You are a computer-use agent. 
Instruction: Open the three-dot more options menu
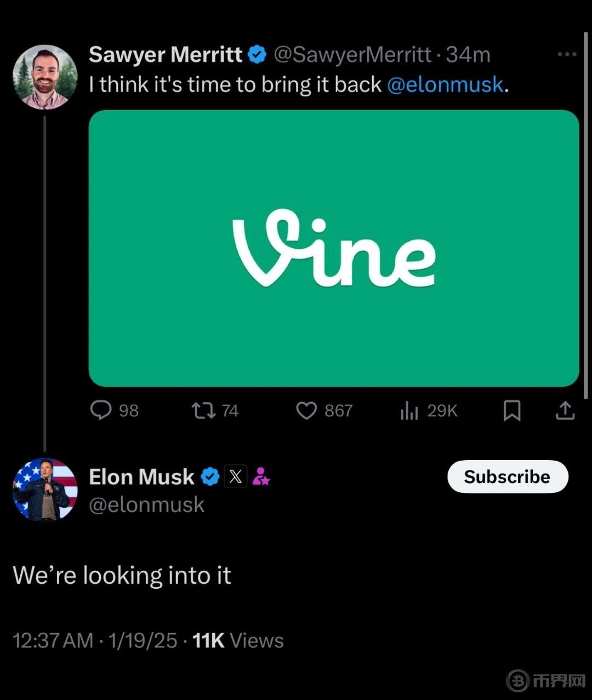coord(567,54)
